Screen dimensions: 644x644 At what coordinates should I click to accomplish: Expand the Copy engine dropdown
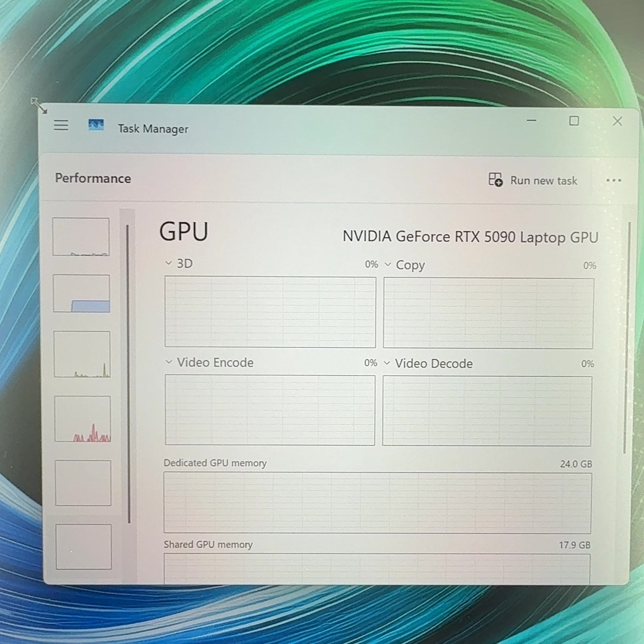coord(388,264)
